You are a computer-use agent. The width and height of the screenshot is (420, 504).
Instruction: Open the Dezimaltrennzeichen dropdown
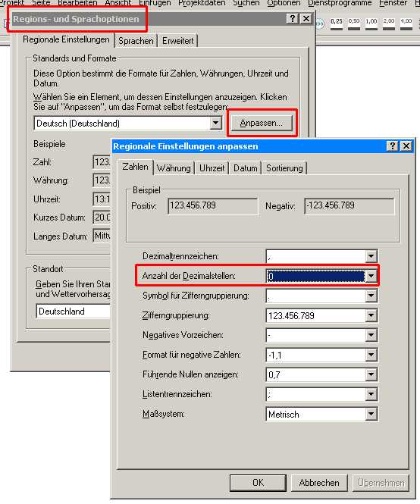coord(371,256)
